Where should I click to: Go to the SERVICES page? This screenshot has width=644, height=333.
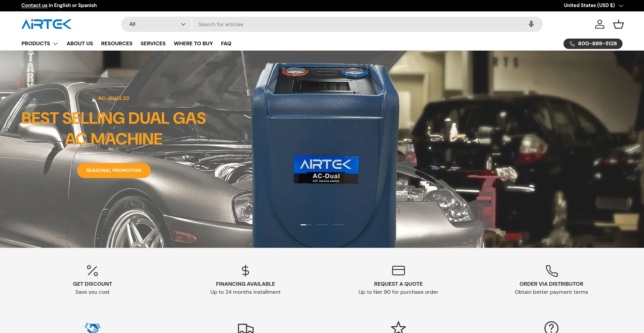153,44
